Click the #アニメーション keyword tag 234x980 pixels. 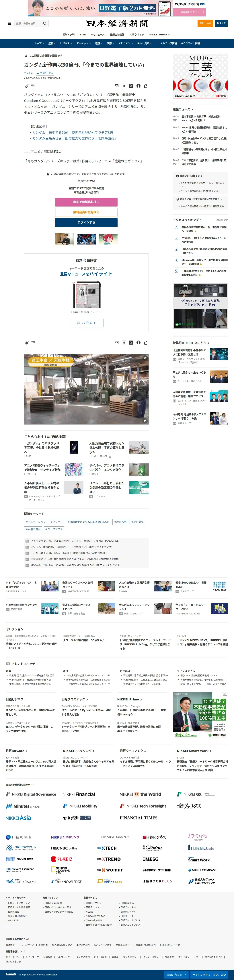36,522
